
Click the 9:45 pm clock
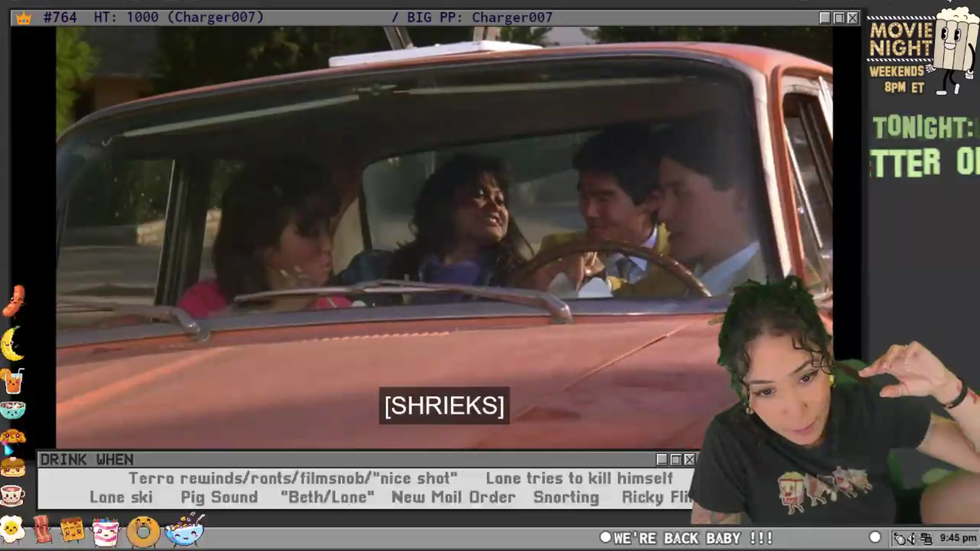click(958, 538)
